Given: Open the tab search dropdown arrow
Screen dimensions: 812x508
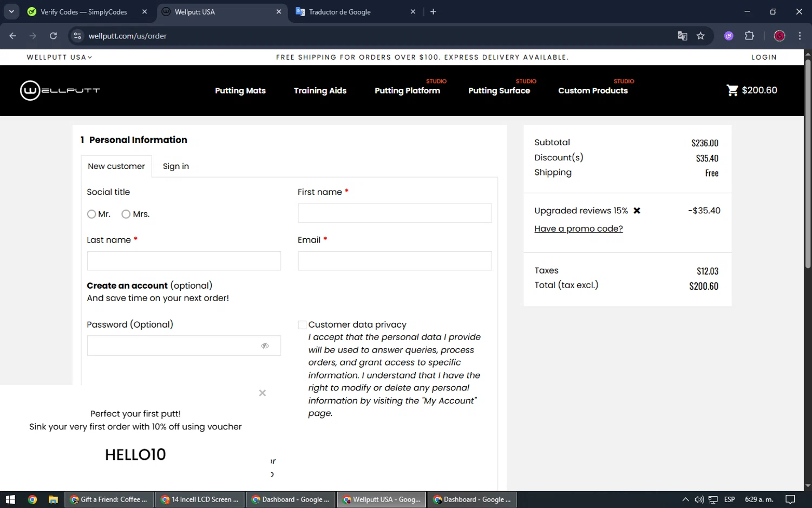Looking at the screenshot, I should coord(11,11).
